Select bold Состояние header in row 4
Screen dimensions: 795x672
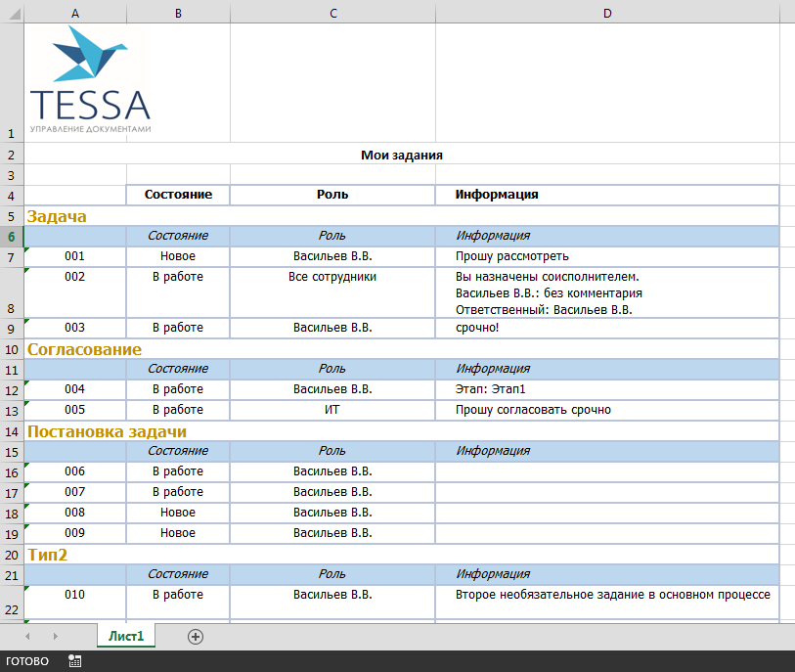coord(178,195)
